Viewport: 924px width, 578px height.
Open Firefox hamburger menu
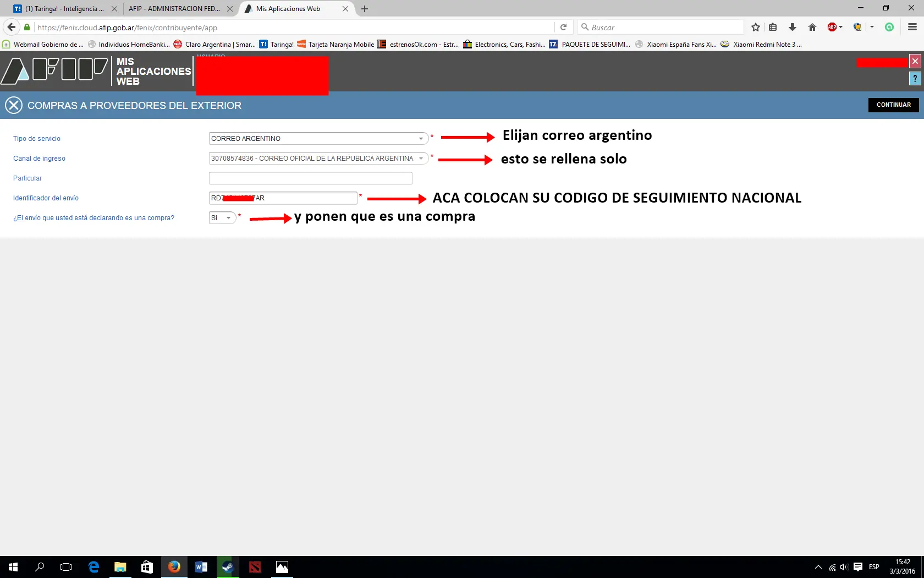tap(912, 27)
